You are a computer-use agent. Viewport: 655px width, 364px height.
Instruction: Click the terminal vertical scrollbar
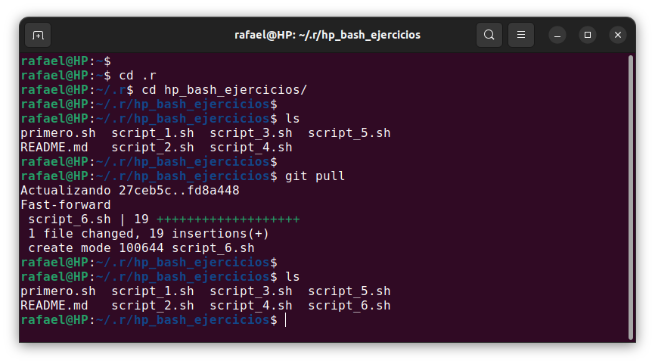630,197
